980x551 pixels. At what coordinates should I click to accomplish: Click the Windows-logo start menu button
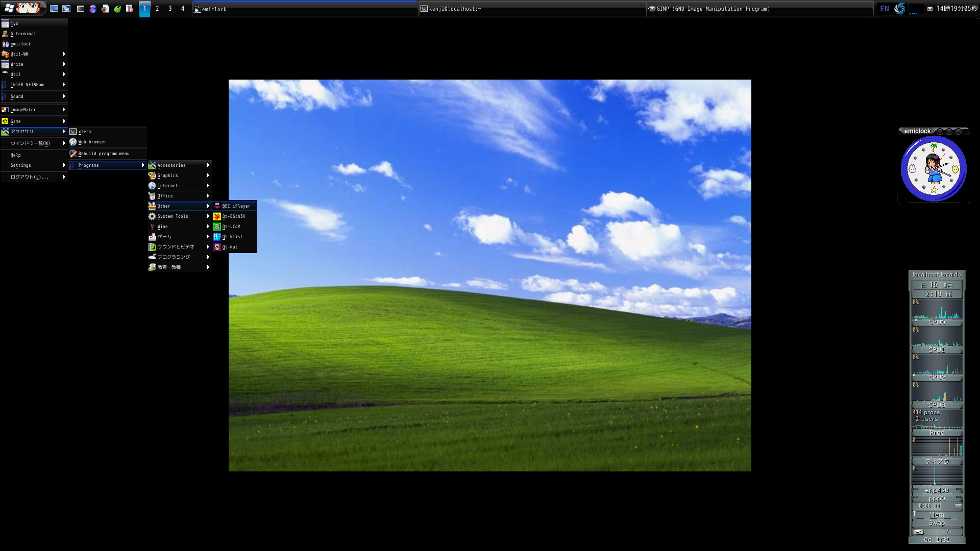9,9
